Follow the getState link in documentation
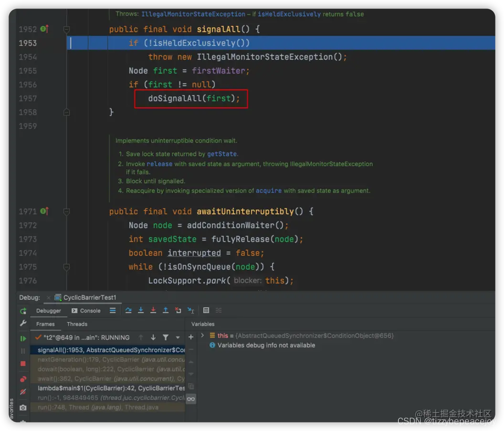Viewport: 504px width, 431px height. pyautogui.click(x=222, y=154)
